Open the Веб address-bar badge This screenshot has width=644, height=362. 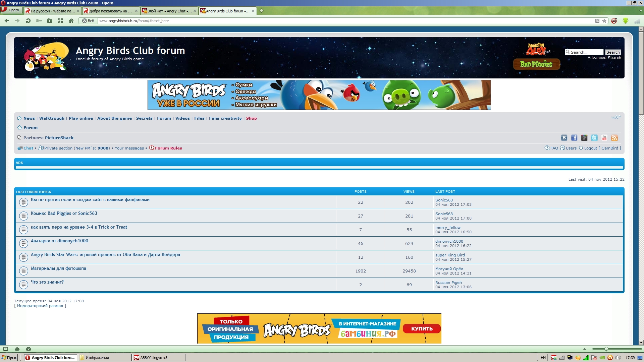(88, 21)
